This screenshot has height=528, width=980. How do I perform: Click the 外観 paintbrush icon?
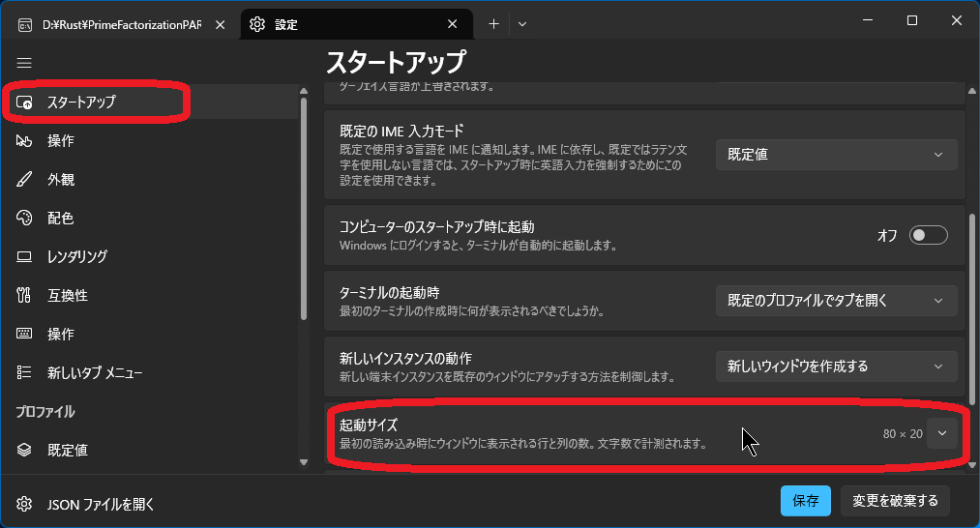pyautogui.click(x=25, y=180)
